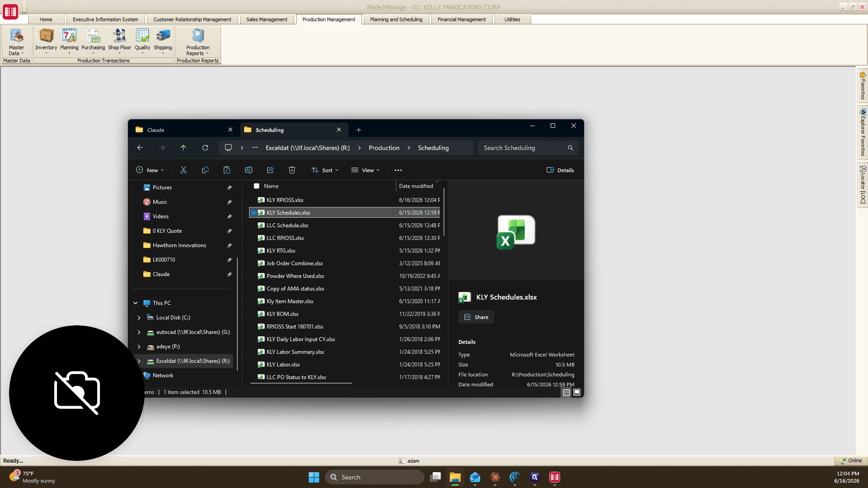The height and width of the screenshot is (488, 868).
Task: Click the Rename icon in Explorer toolbar
Action: coord(249,170)
